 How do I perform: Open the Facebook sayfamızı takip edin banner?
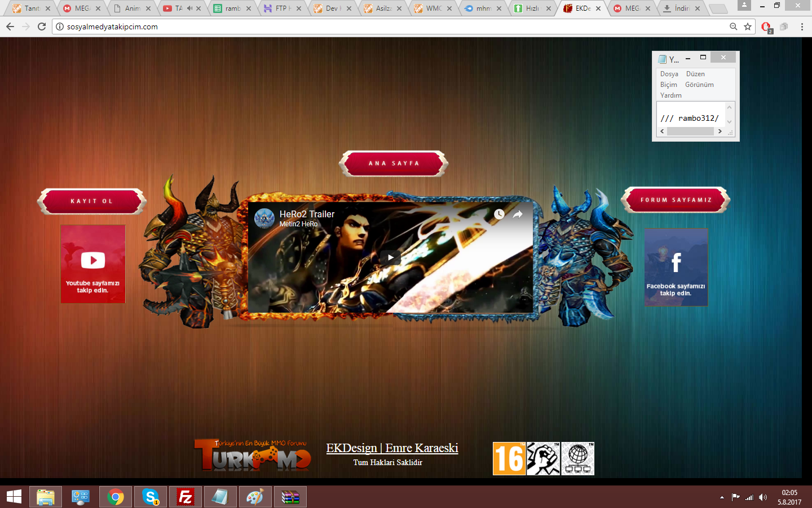click(x=676, y=267)
